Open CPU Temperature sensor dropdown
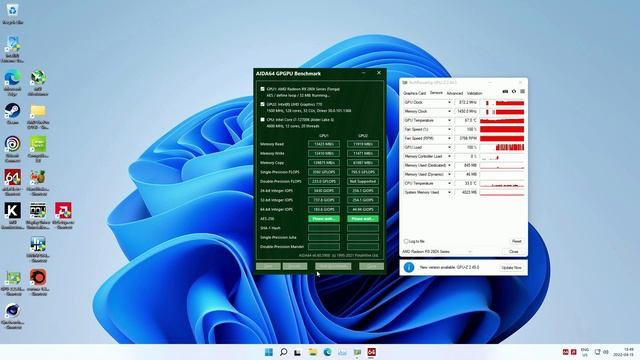The width and height of the screenshot is (640, 360). pos(449,183)
